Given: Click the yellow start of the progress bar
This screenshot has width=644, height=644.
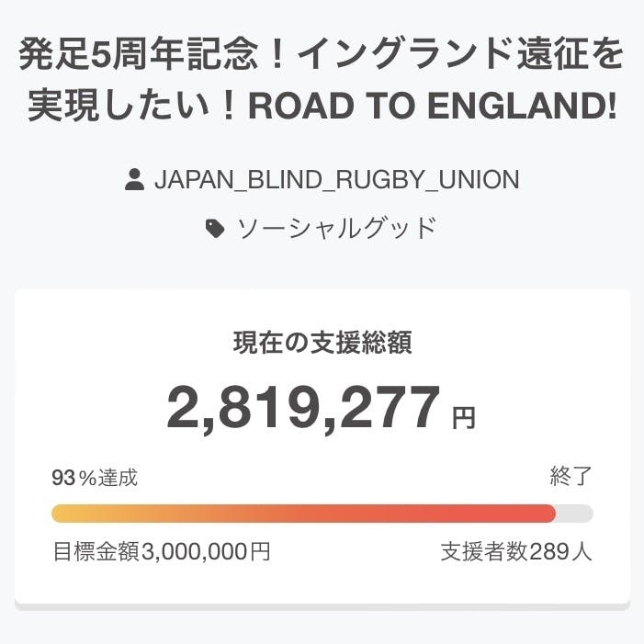Looking at the screenshot, I should 64,514.
